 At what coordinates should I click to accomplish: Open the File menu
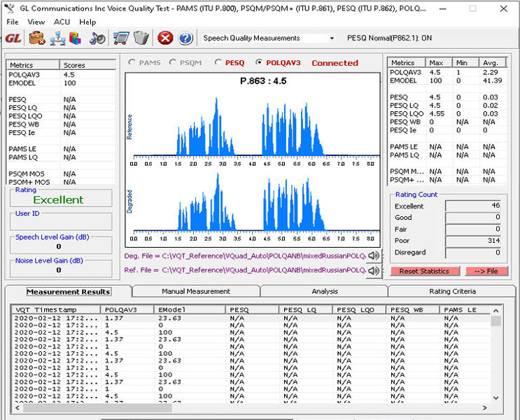click(13, 22)
